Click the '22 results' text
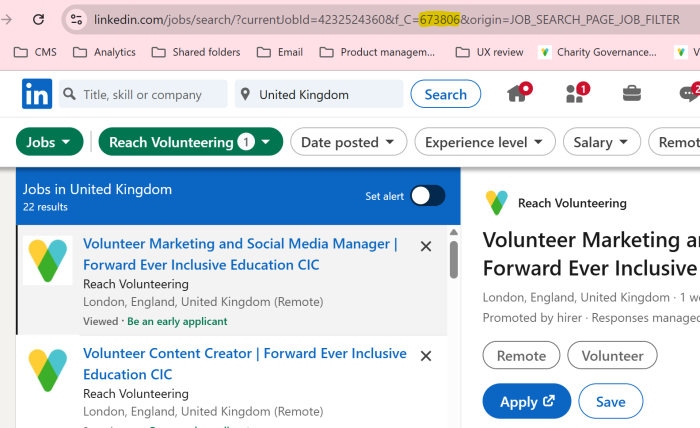The width and height of the screenshot is (700, 428). (45, 207)
